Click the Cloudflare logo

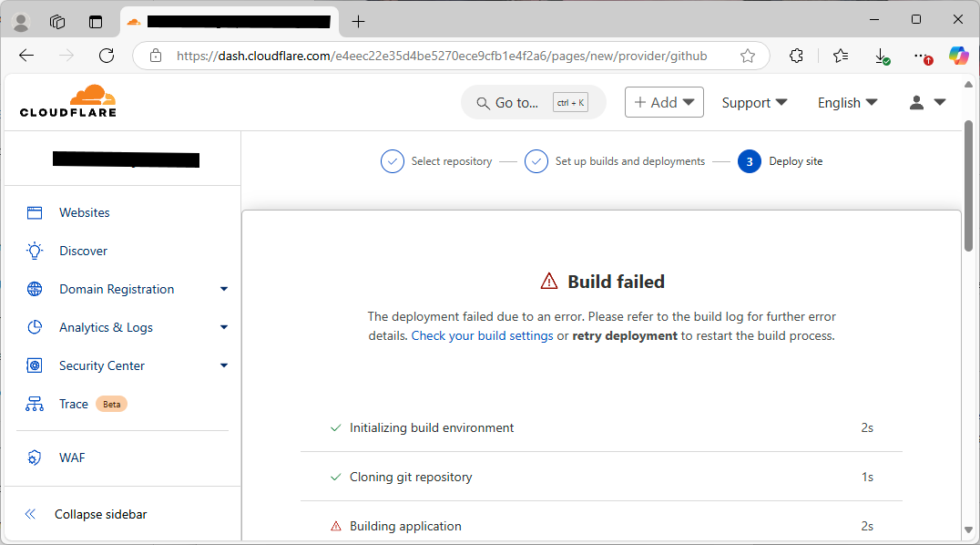pyautogui.click(x=66, y=100)
